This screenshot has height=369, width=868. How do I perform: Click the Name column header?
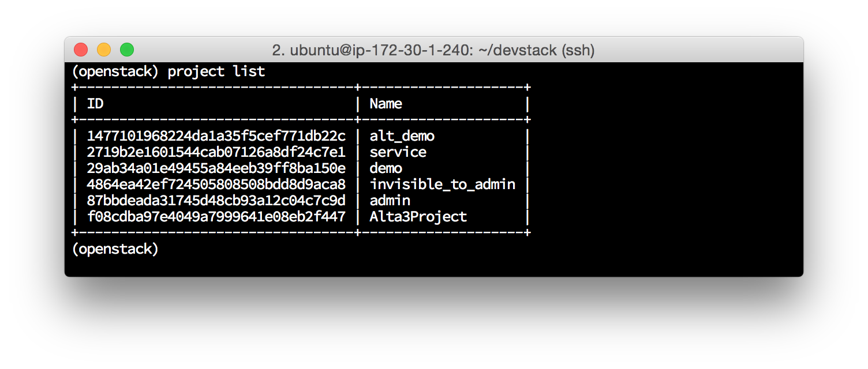[x=386, y=104]
